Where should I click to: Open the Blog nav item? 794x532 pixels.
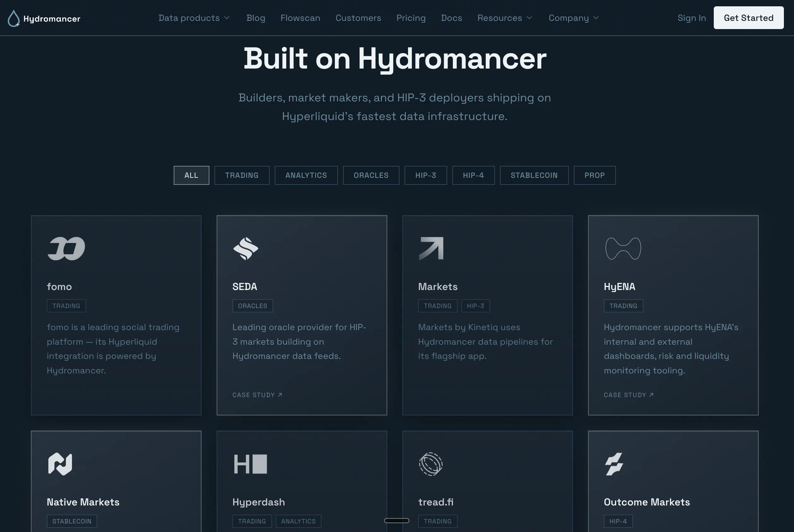256,18
